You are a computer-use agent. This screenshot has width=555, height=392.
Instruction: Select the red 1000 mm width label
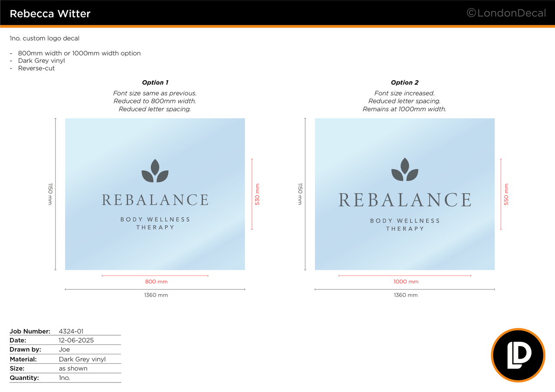(406, 282)
